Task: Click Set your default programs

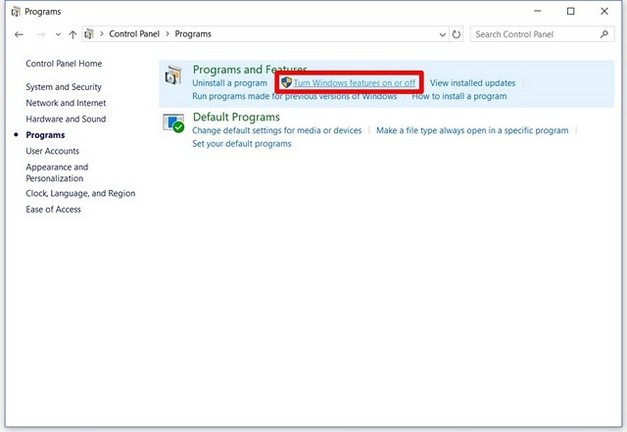Action: (x=242, y=144)
